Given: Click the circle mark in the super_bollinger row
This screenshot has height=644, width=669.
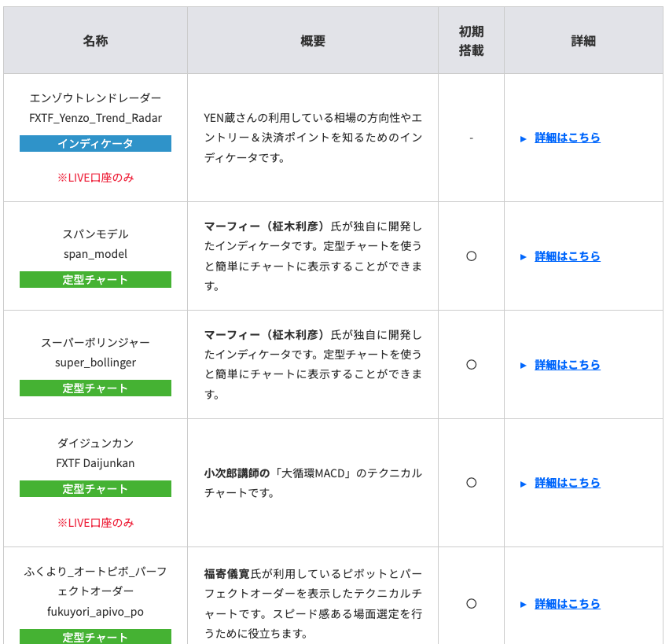Looking at the screenshot, I should tap(471, 365).
